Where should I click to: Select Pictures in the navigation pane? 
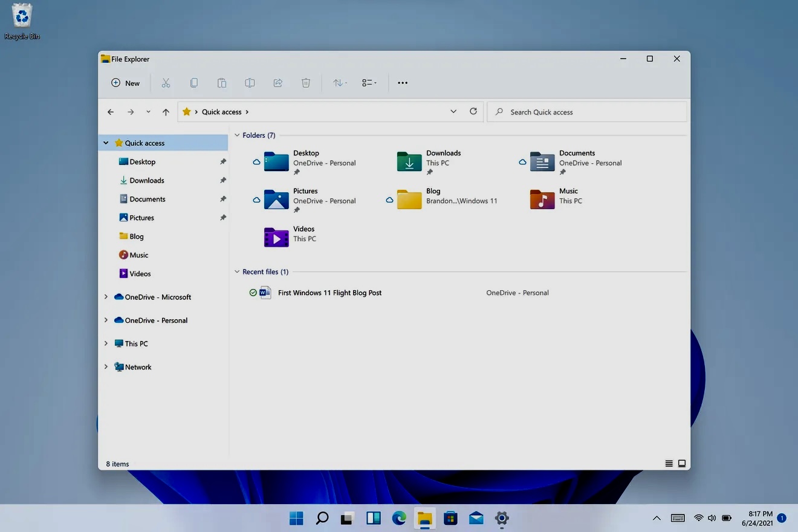(x=137, y=218)
